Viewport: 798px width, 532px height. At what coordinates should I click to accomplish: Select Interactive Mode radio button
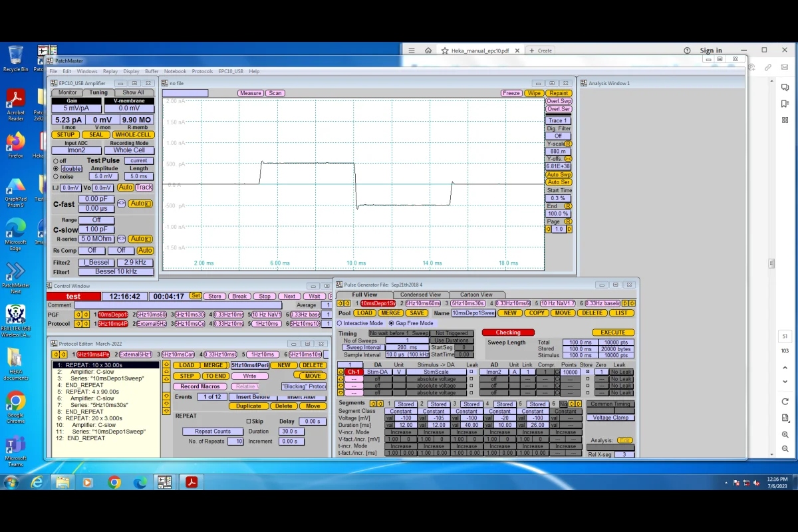tap(339, 323)
